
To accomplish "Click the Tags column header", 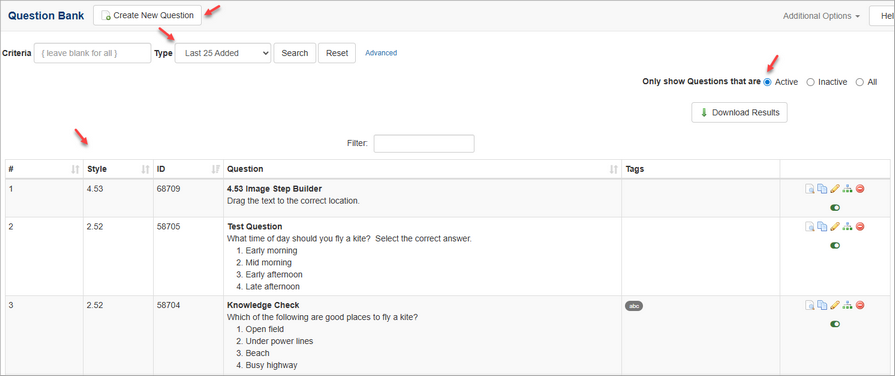I will (x=635, y=169).
